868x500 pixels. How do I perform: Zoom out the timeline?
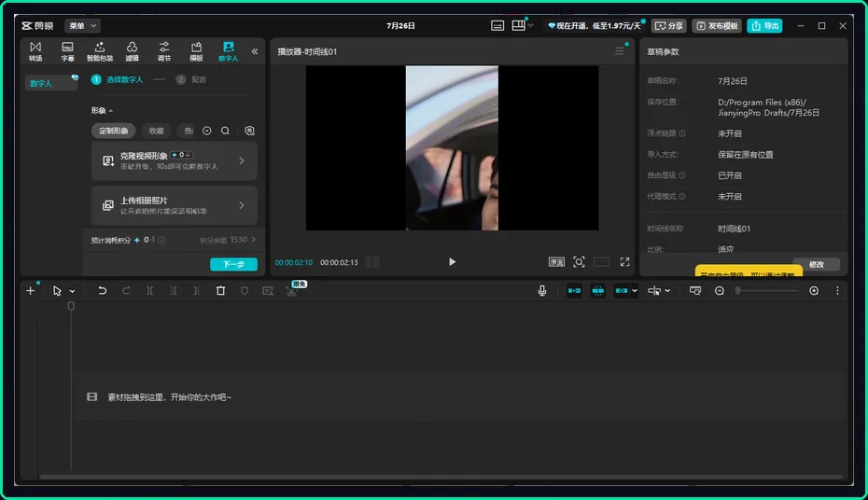coord(719,290)
